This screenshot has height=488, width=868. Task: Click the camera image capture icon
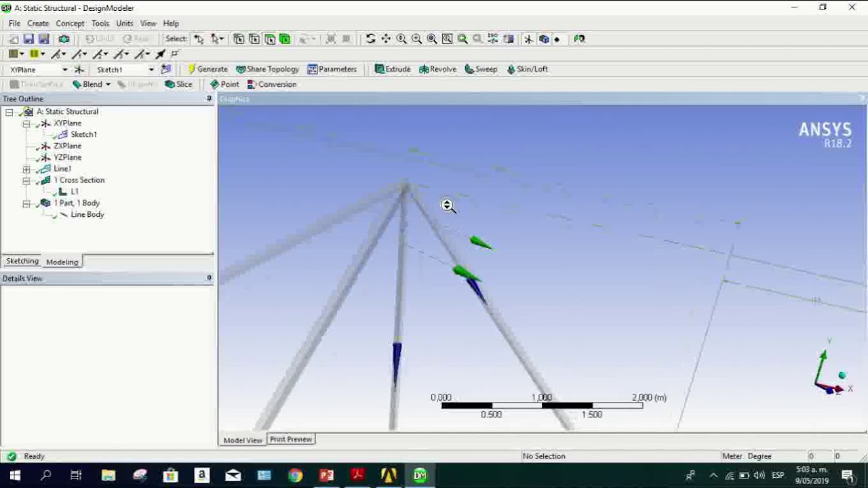tap(63, 39)
